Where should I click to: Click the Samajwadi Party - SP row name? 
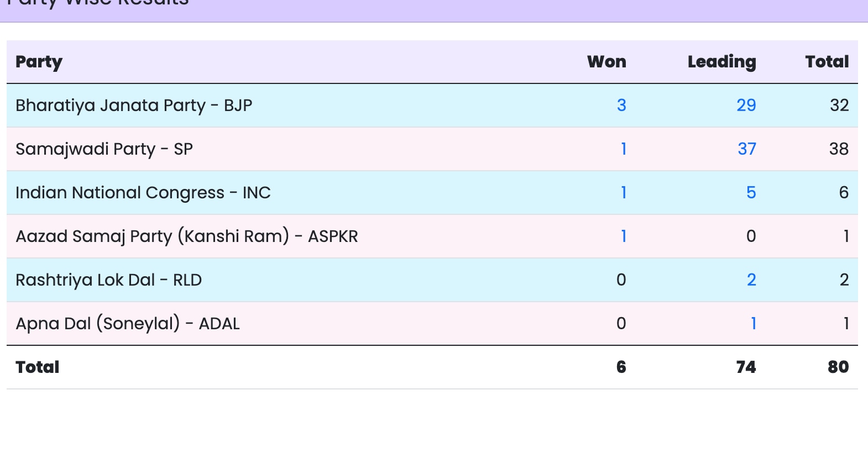pos(104,149)
